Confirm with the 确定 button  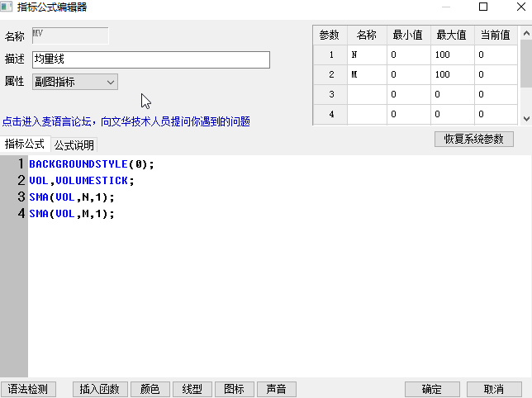tap(432, 389)
